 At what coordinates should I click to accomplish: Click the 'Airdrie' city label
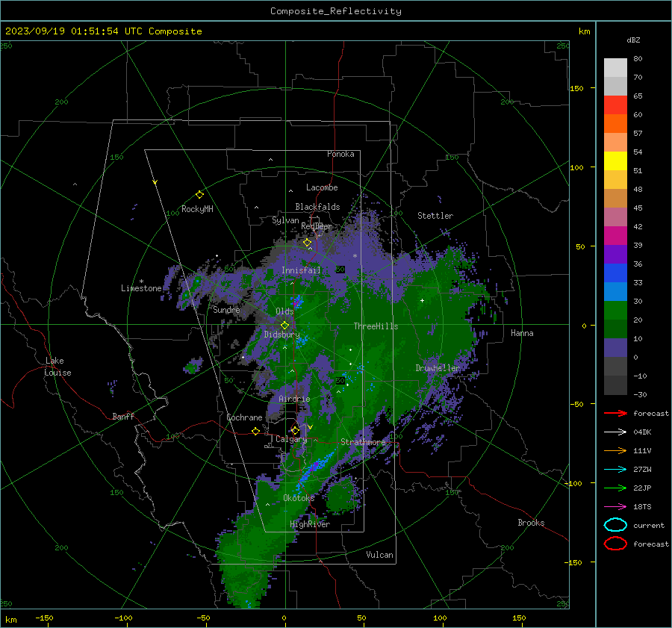pos(294,399)
